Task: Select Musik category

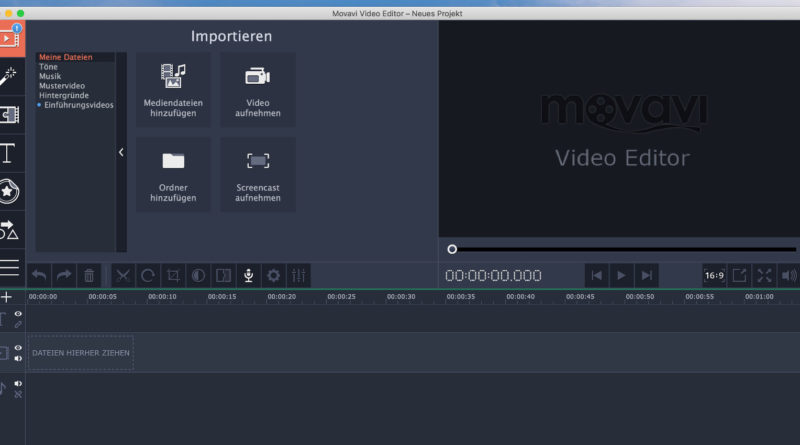Action: point(50,76)
